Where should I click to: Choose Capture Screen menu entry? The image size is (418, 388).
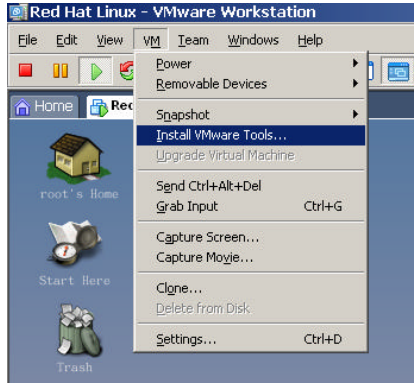pos(251,237)
